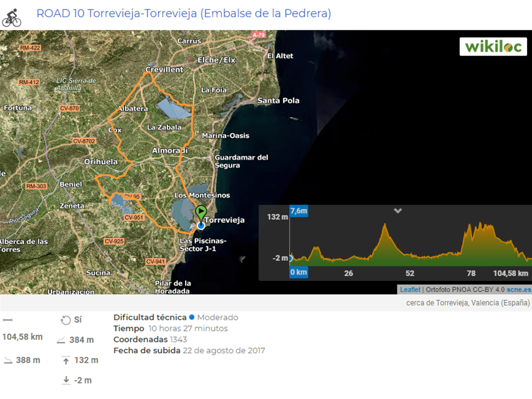The height and width of the screenshot is (399, 532).
Task: Open the Leaflet attribution link
Action: pyautogui.click(x=410, y=289)
